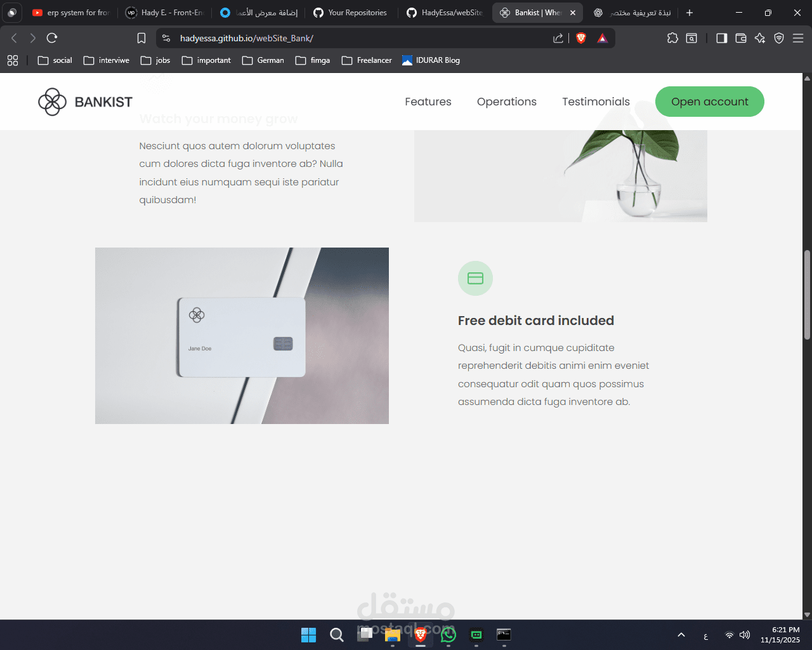Image resolution: width=812 pixels, height=650 pixels.
Task: Switch to the ChatGPT Arabic tab
Action: point(632,13)
